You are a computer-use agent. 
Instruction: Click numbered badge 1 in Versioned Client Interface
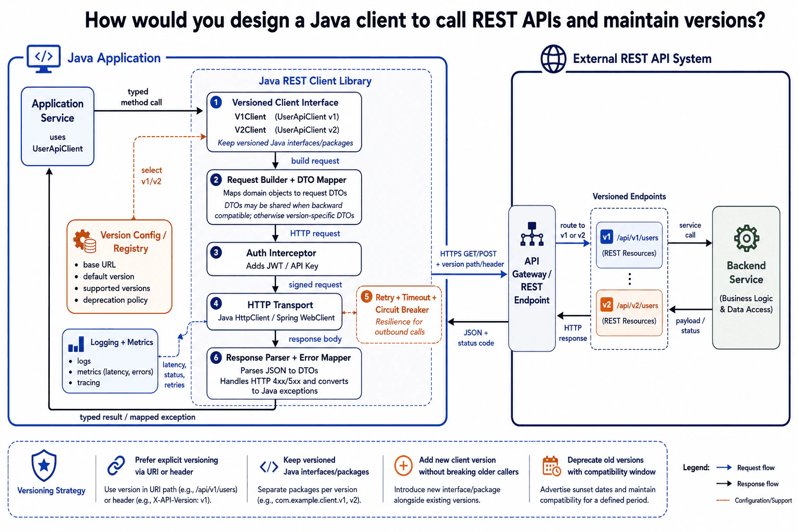click(x=216, y=102)
